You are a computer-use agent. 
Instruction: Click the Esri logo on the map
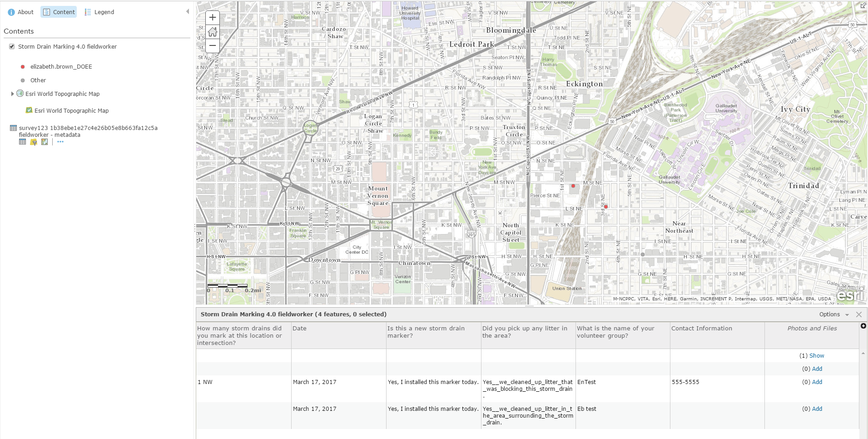tap(850, 295)
